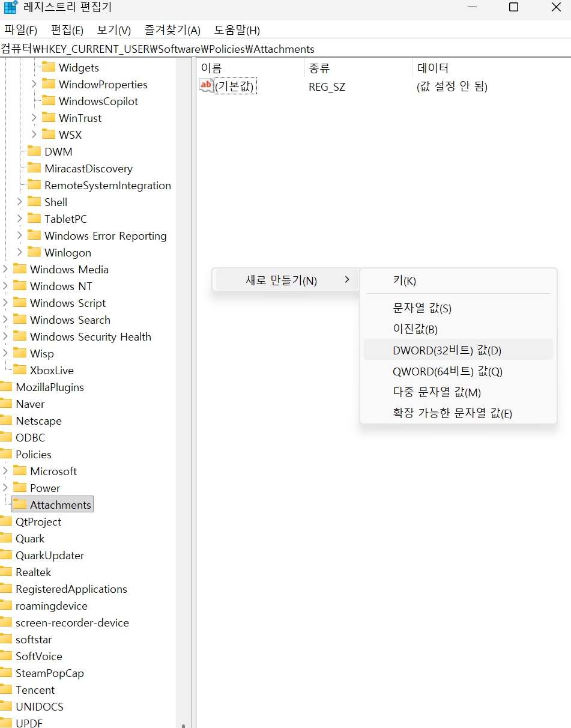Select the Winlogon folder icon
The width and height of the screenshot is (571, 728).
coord(34,252)
